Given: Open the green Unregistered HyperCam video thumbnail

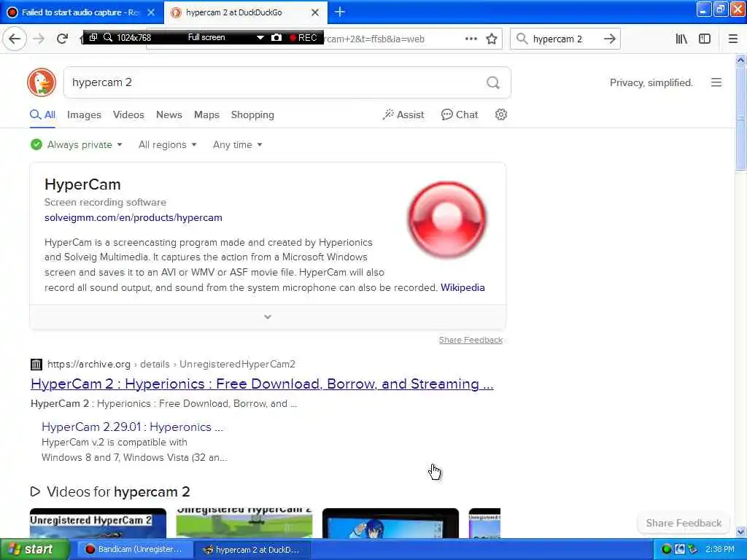Looking at the screenshot, I should pos(244,524).
